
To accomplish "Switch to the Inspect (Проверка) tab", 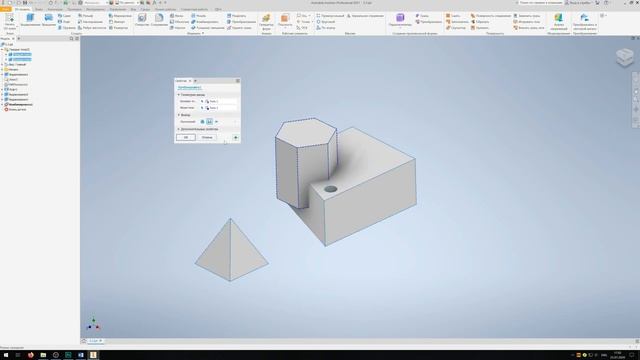I will 74,9.
